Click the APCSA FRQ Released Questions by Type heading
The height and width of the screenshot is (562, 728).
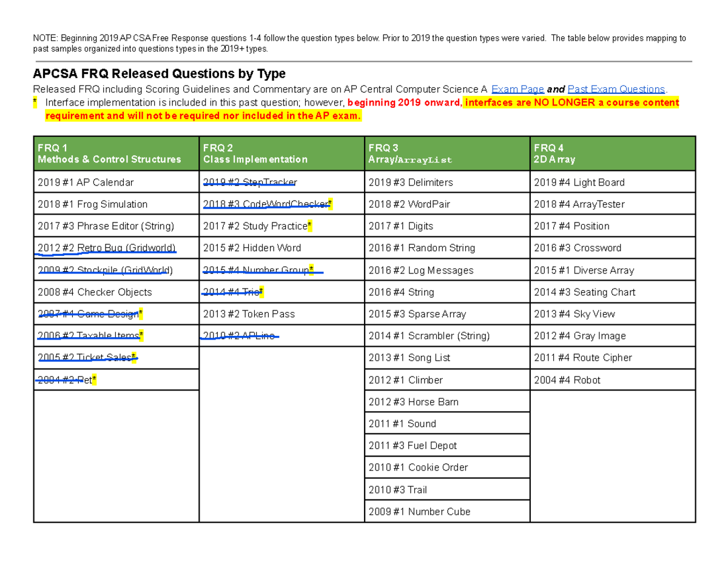159,73
